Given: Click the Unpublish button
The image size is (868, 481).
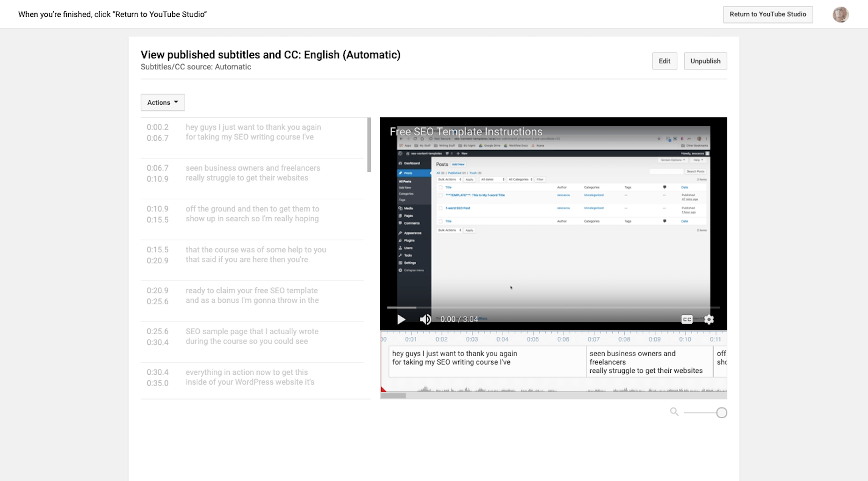Looking at the screenshot, I should (x=705, y=61).
